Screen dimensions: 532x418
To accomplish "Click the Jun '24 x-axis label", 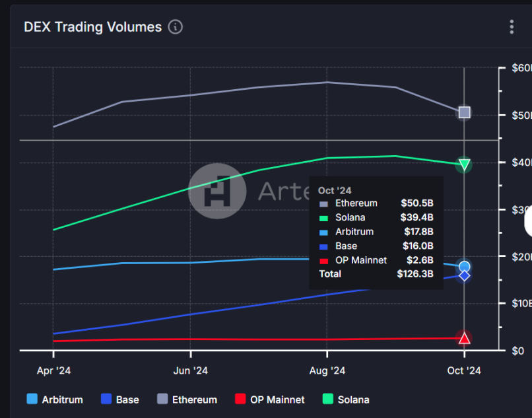I will (191, 370).
